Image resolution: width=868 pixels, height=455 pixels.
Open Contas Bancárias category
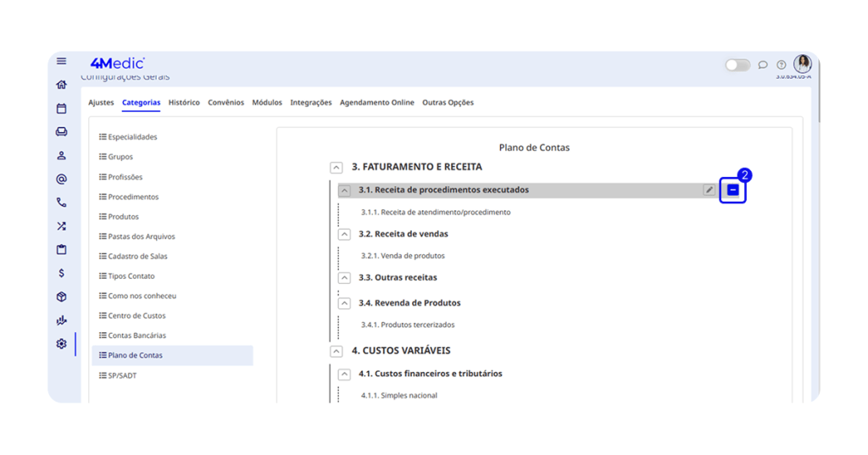(136, 336)
